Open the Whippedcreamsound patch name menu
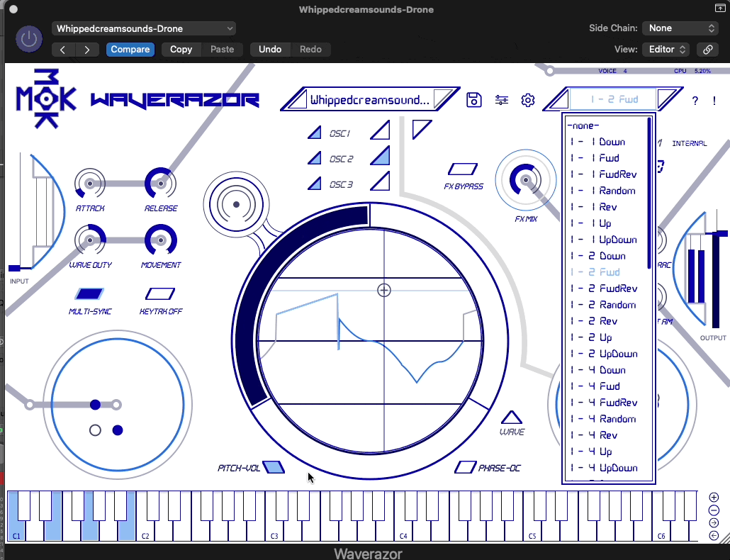 tap(370, 100)
